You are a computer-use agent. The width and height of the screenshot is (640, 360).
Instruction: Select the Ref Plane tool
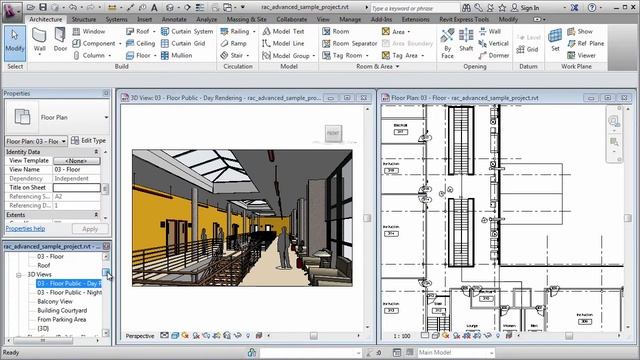point(586,43)
